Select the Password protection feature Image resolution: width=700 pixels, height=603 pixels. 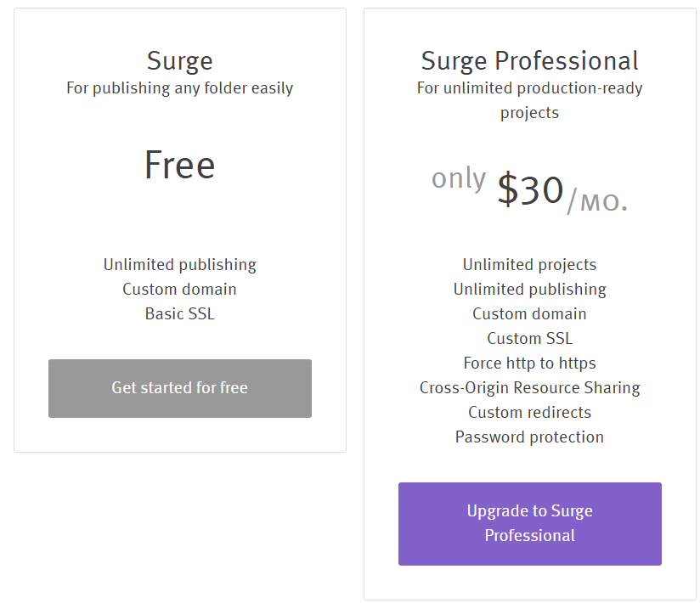529,437
